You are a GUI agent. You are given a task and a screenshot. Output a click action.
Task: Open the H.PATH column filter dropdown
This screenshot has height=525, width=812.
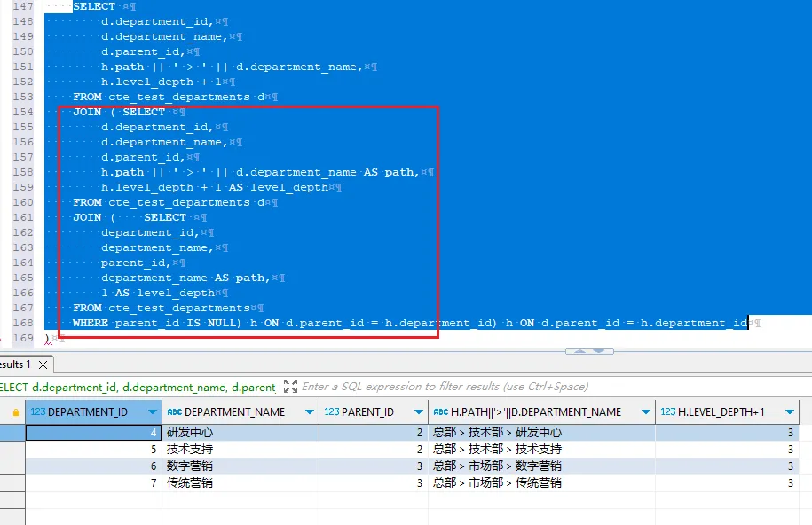coord(646,412)
